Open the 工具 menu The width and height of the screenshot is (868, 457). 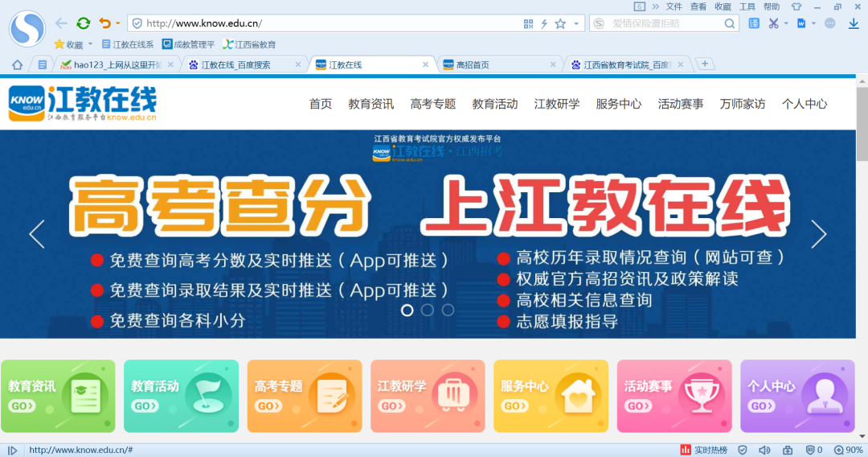[747, 6]
